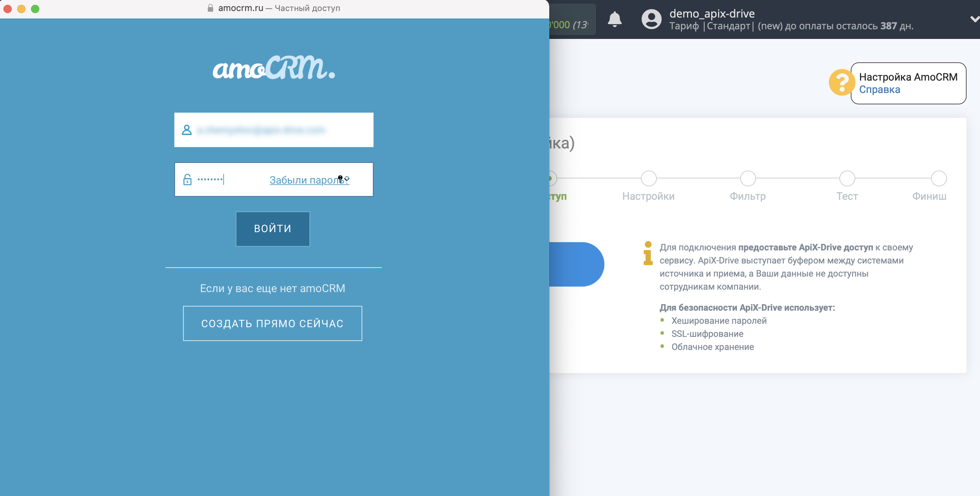Select the Фильтр step
The width and height of the screenshot is (980, 496).
[x=747, y=196]
